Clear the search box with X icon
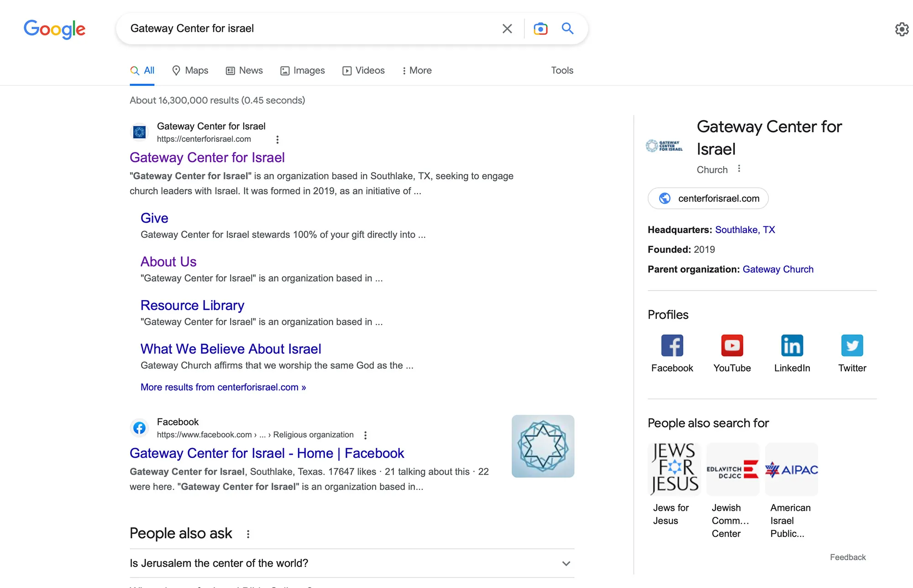Screen dimensions: 913x588 click(507, 29)
